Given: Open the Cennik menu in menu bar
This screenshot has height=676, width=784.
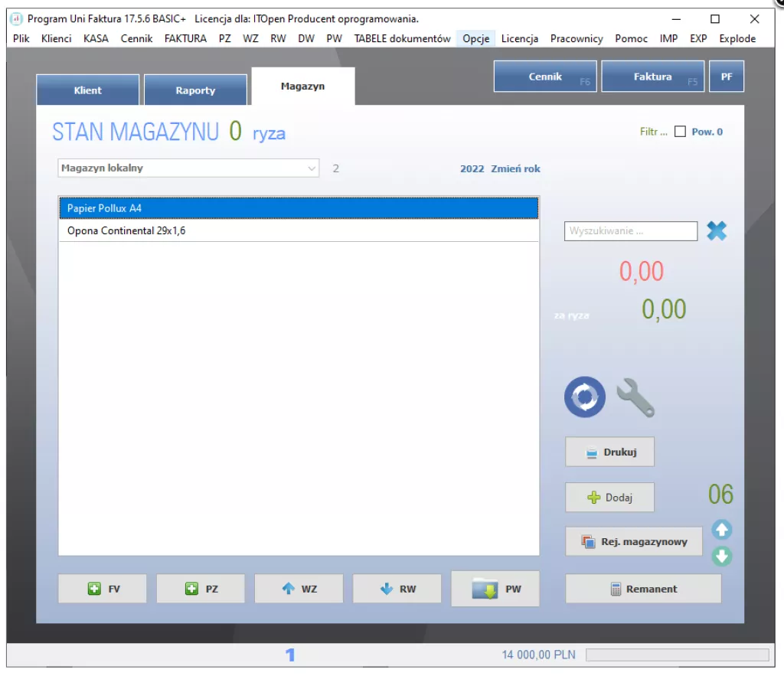Looking at the screenshot, I should pyautogui.click(x=136, y=38).
